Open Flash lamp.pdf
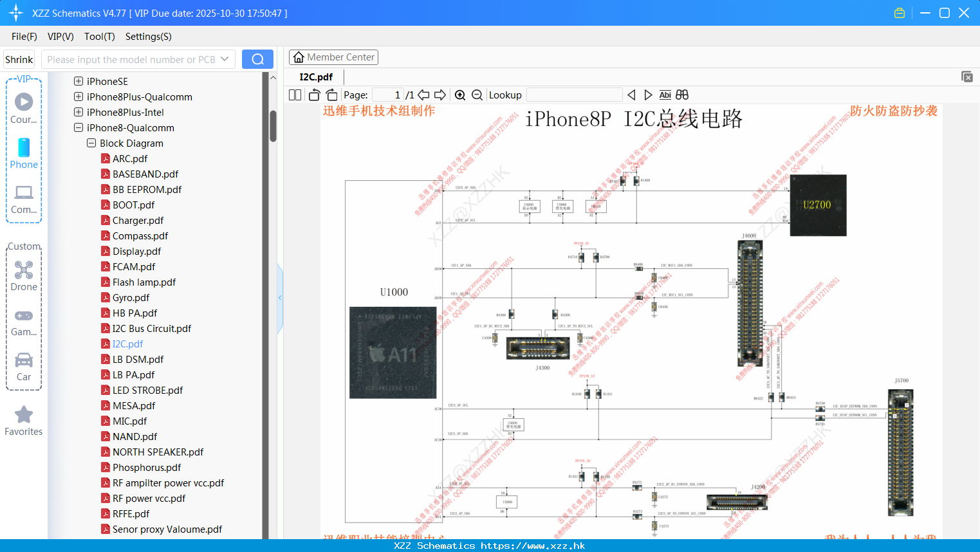 (144, 282)
